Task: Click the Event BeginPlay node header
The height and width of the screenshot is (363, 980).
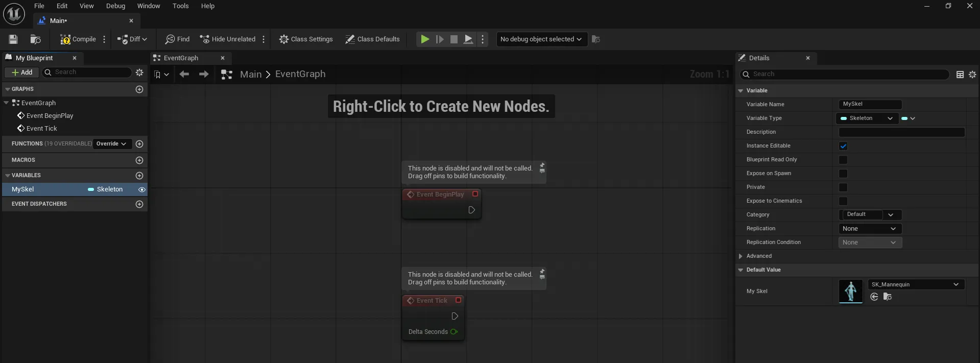Action: coord(441,195)
